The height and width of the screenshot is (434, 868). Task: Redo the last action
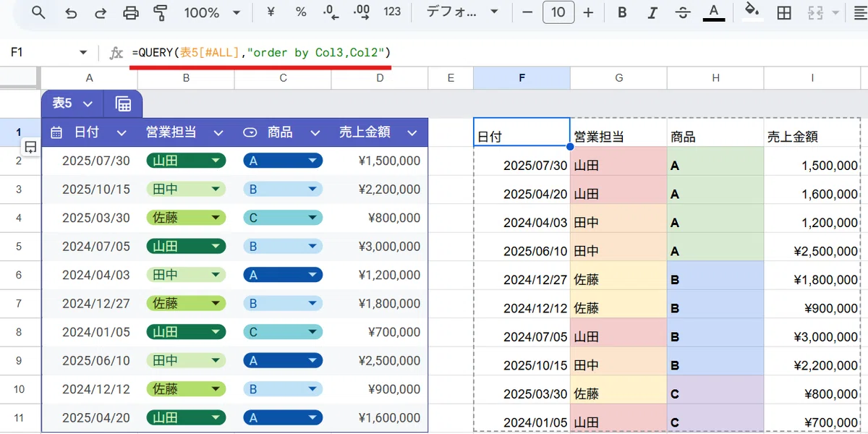click(101, 13)
